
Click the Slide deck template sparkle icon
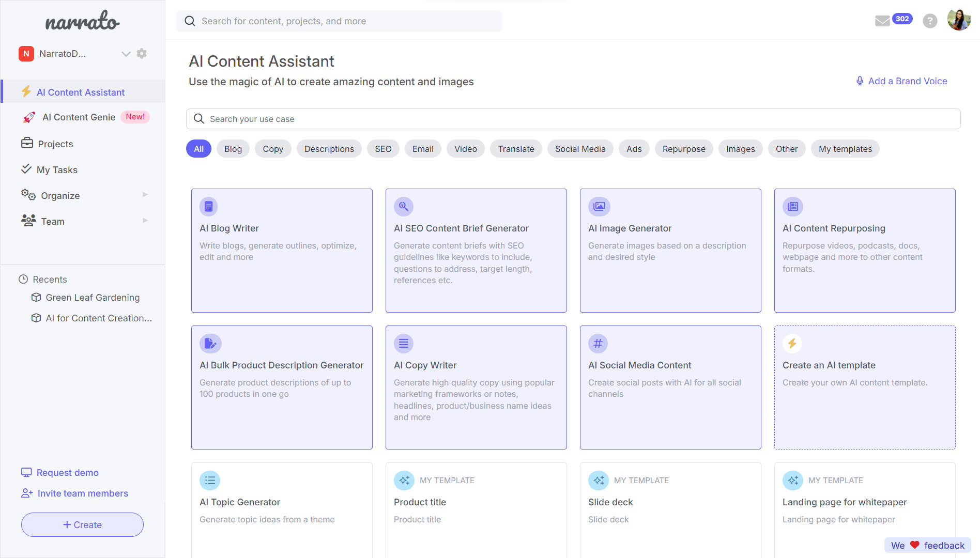[x=599, y=481]
